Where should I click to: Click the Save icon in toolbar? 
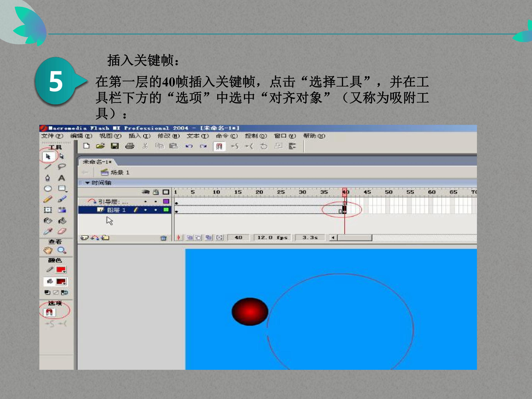click(x=115, y=146)
